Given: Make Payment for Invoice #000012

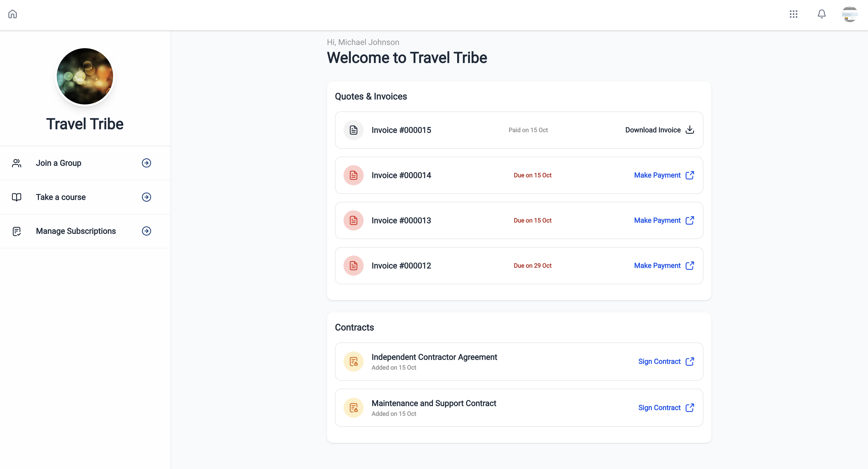Looking at the screenshot, I should click(657, 266).
